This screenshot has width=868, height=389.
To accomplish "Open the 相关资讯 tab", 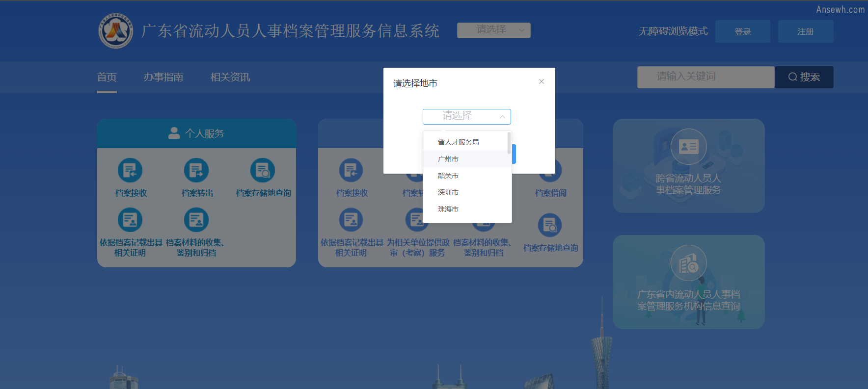I will 230,77.
